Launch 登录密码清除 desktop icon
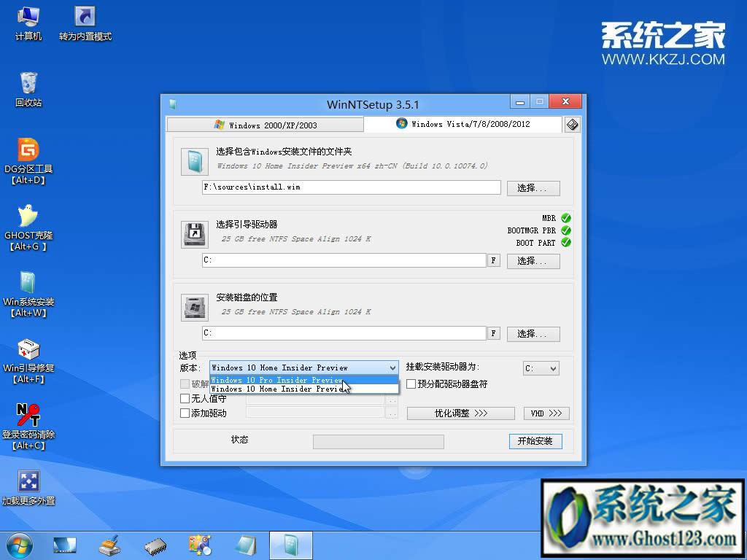The width and height of the screenshot is (747, 560). [x=28, y=427]
